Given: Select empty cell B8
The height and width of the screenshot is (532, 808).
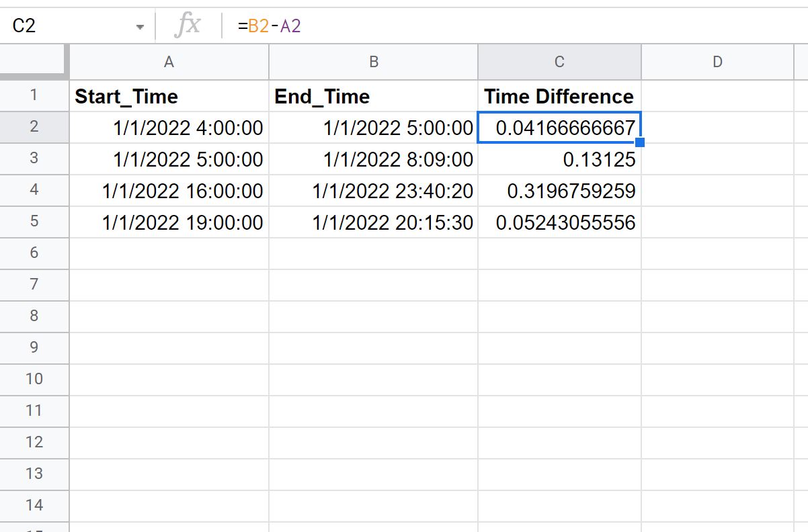Looking at the screenshot, I should click(374, 316).
